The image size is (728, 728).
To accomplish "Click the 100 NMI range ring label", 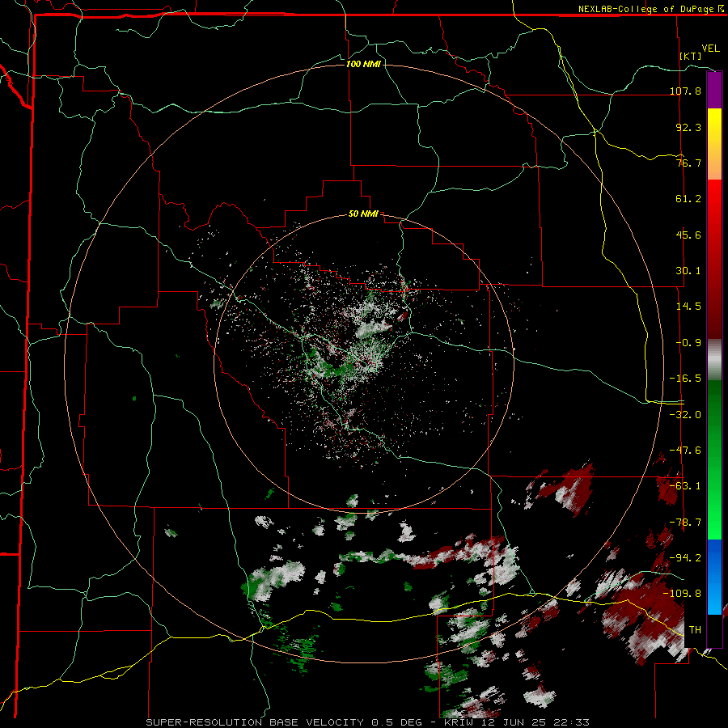I will [363, 64].
